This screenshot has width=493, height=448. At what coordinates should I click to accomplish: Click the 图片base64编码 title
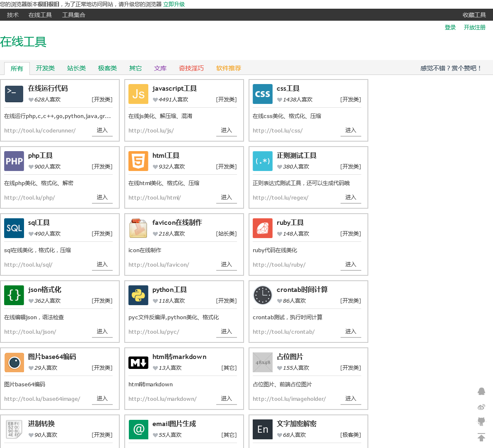[52, 356]
